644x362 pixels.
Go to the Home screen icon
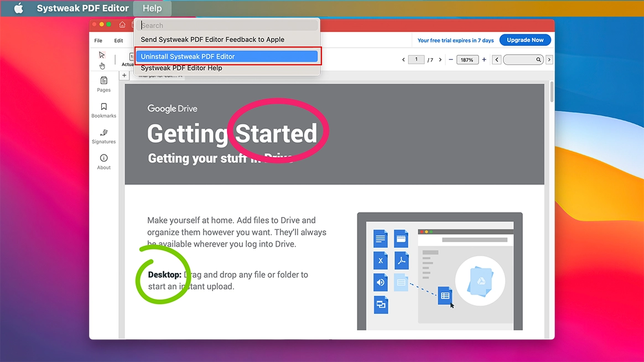coord(122,25)
